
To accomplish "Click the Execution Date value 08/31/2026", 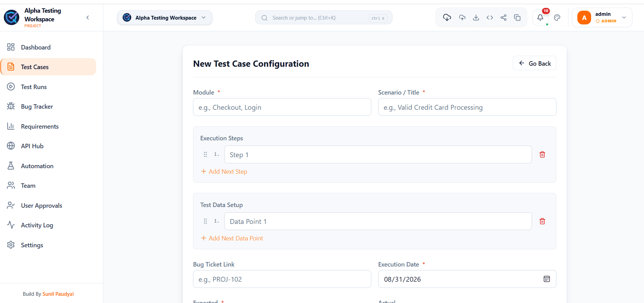I will (x=402, y=279).
